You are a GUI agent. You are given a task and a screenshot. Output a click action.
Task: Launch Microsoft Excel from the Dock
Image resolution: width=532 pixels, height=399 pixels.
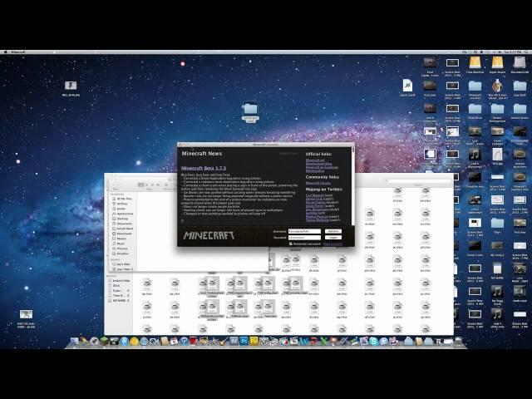click(x=324, y=341)
